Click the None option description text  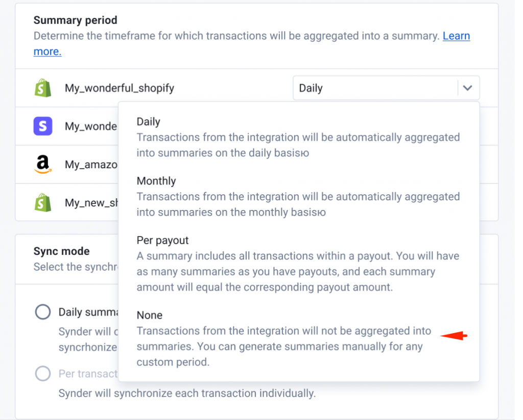pyautogui.click(x=283, y=347)
